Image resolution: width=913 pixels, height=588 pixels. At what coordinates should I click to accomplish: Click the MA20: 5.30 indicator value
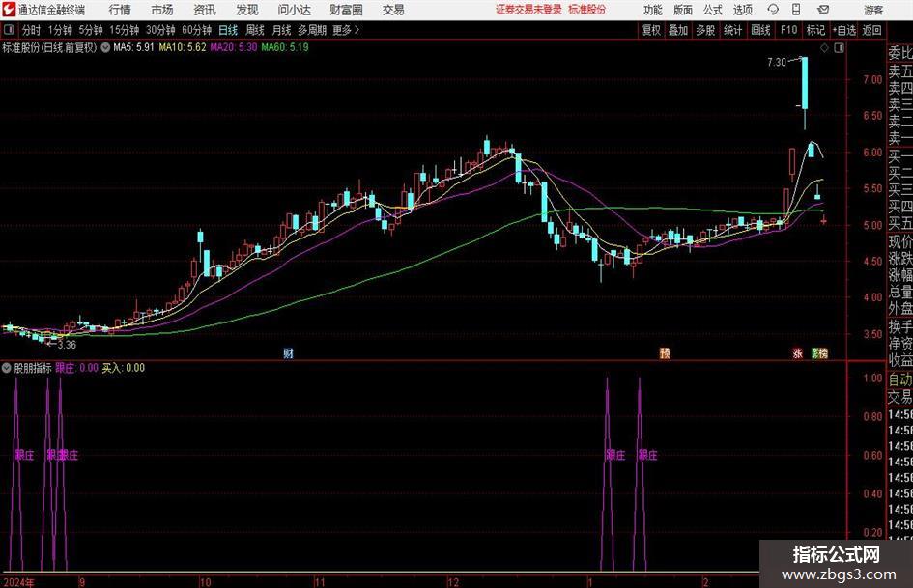pyautogui.click(x=234, y=47)
